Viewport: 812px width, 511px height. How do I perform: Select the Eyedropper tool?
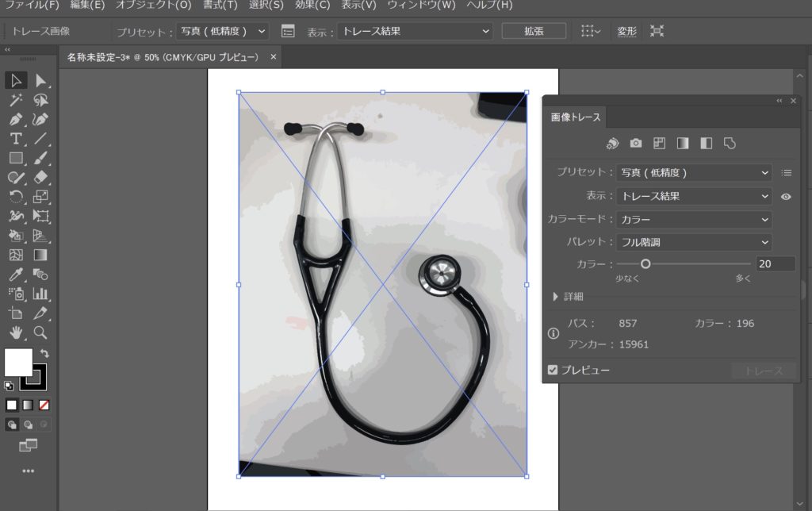click(x=16, y=275)
